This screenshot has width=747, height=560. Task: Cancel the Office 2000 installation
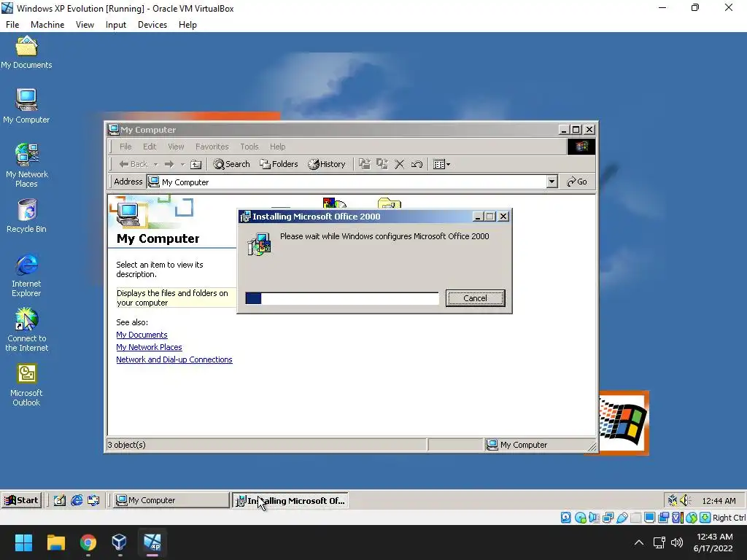pyautogui.click(x=475, y=298)
